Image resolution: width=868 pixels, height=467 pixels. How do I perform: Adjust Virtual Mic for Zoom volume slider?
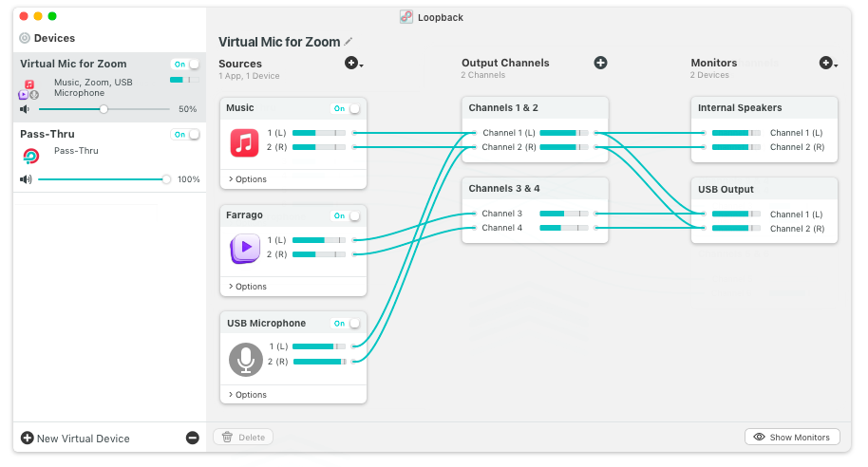[104, 109]
